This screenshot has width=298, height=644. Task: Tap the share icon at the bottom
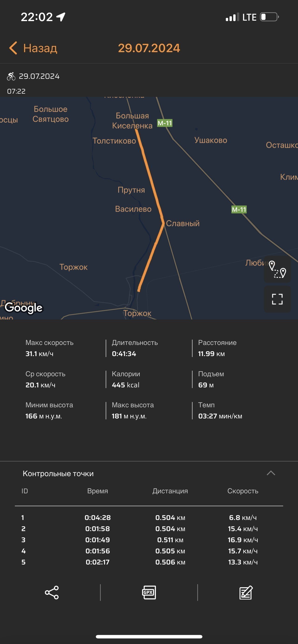(52, 592)
